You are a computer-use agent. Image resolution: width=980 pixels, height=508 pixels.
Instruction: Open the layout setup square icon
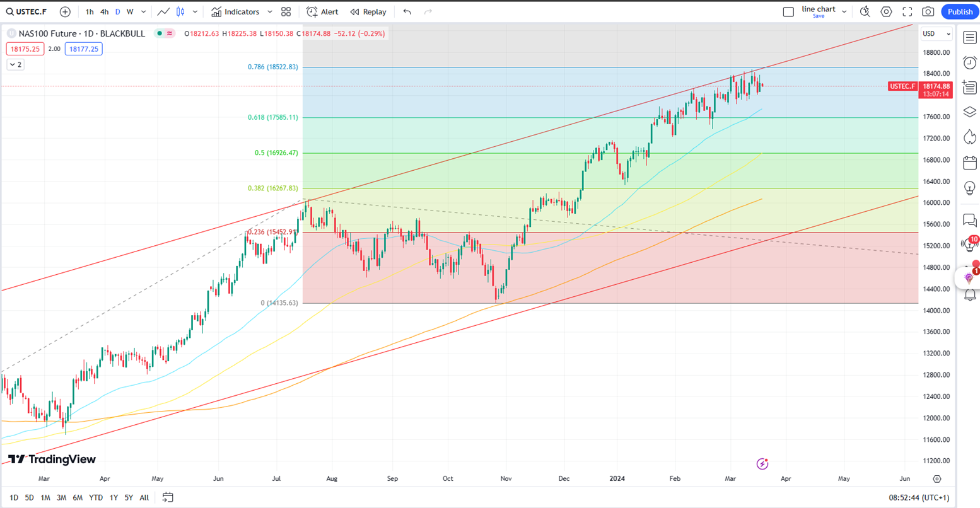point(788,12)
